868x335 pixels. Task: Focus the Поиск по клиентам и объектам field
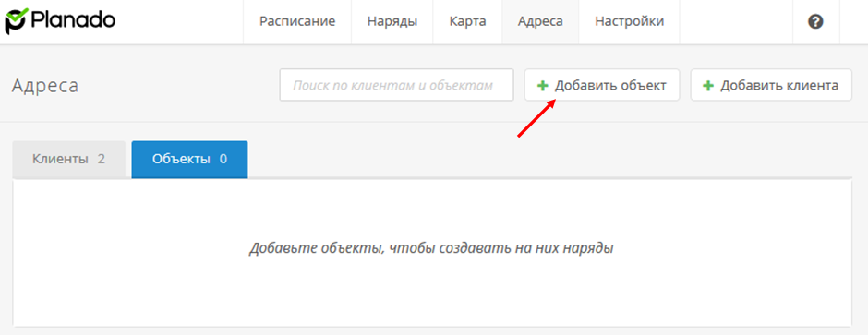(396, 85)
